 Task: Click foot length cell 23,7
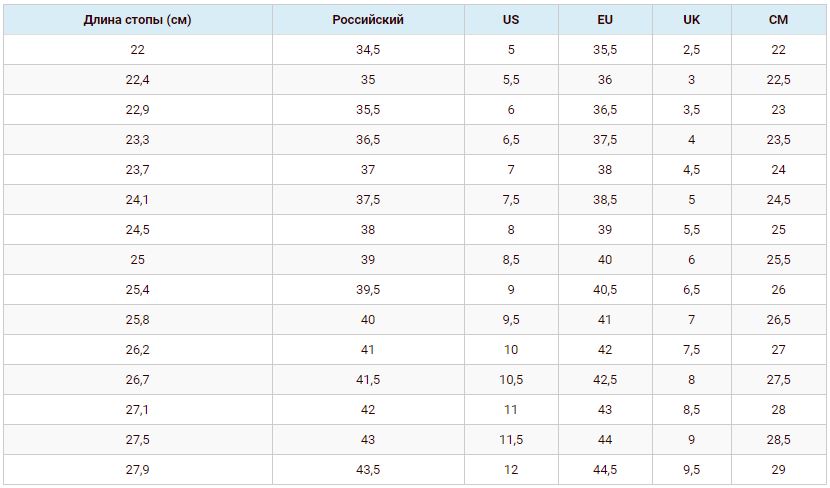click(x=137, y=170)
